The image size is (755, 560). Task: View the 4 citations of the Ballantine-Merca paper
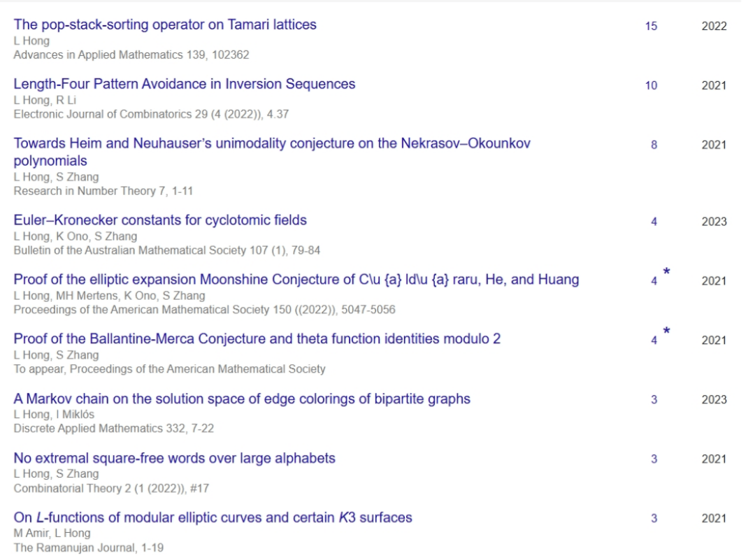[654, 340]
